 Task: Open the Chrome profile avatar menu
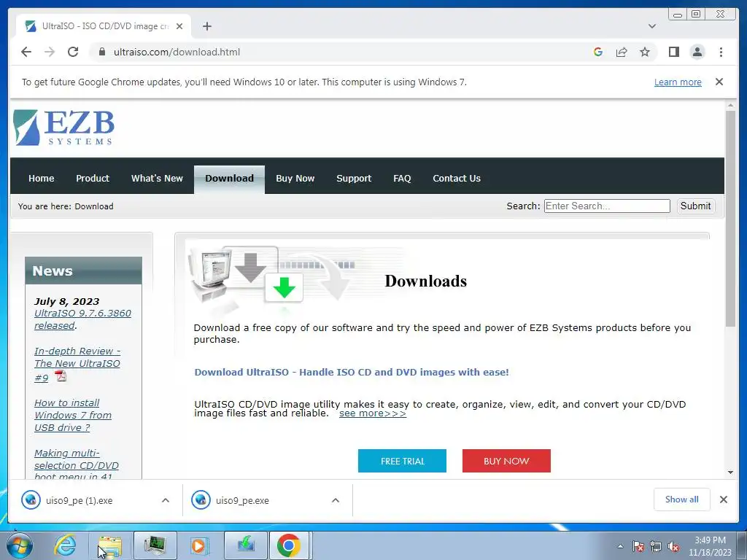697,52
